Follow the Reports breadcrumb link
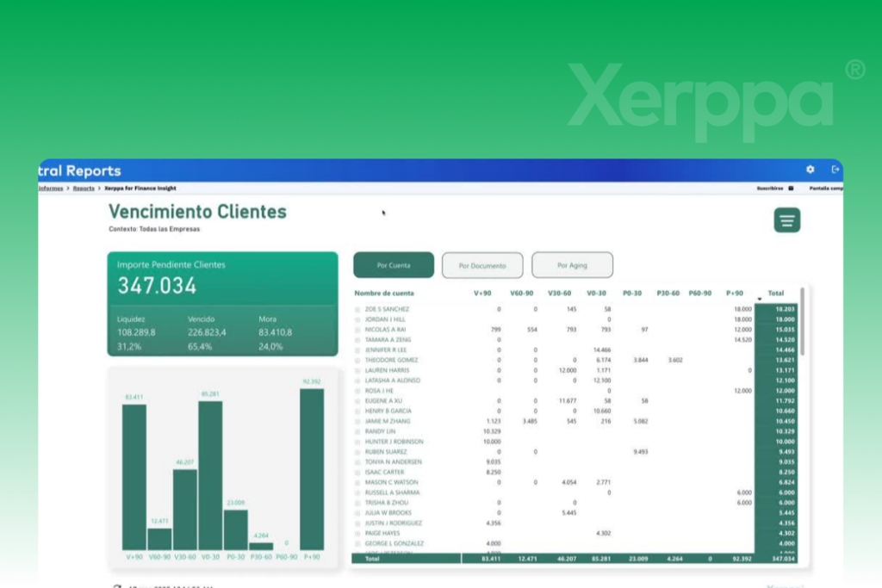 pyautogui.click(x=84, y=189)
